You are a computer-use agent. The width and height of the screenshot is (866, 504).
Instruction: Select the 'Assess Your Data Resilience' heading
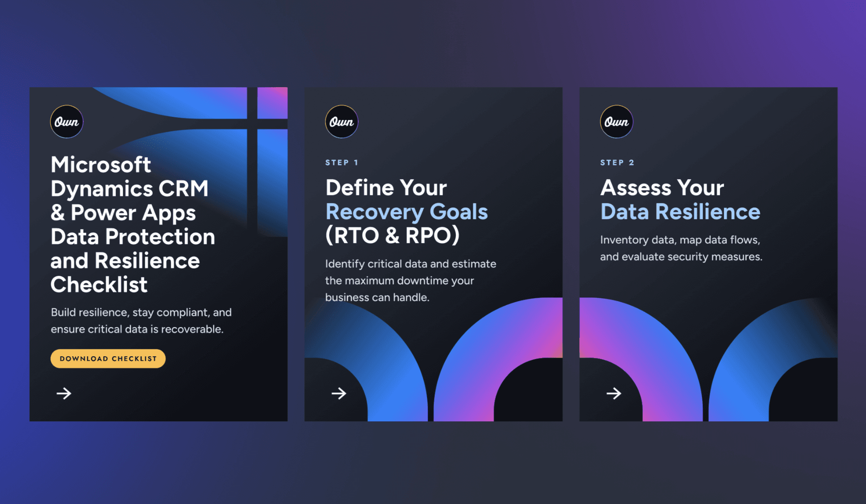coord(680,199)
